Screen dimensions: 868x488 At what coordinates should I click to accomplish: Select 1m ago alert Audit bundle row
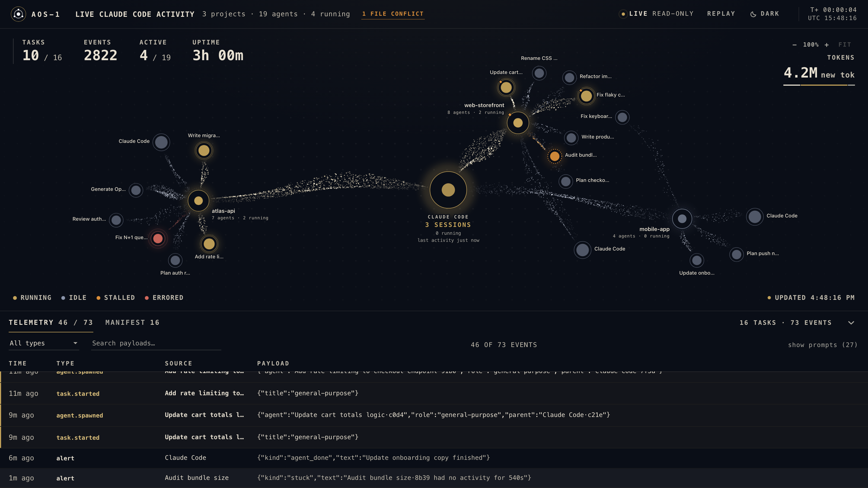click(434, 478)
